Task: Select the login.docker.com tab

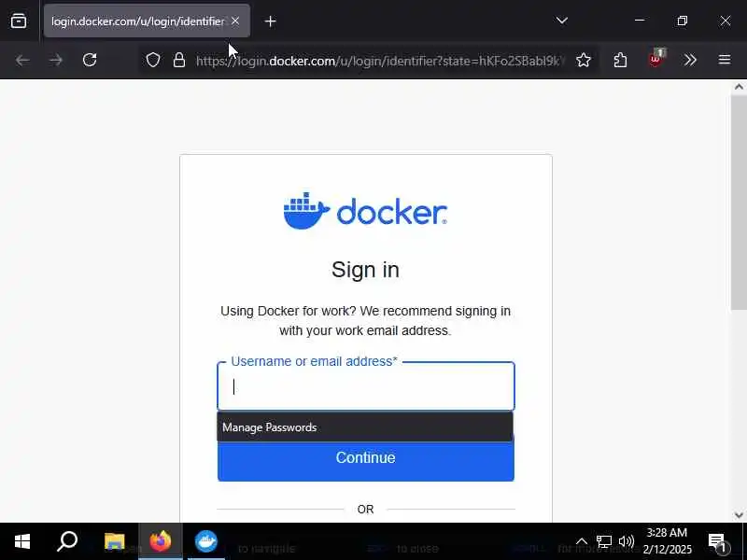Action: coord(147,21)
